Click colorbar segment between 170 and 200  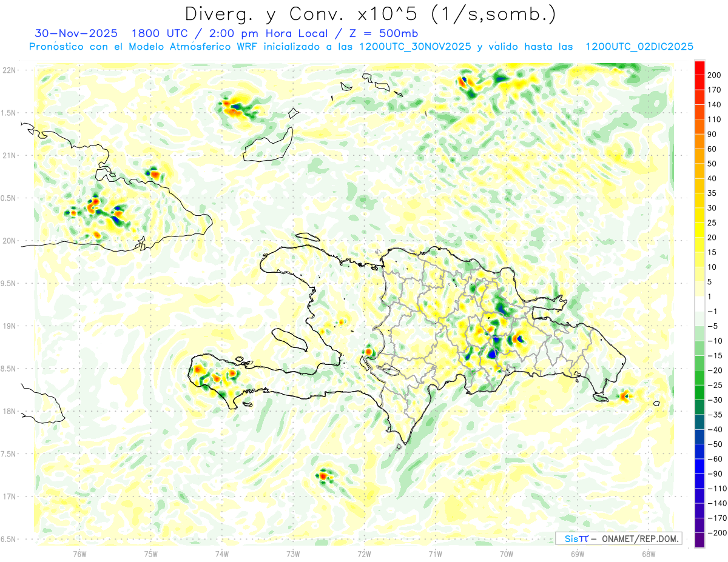point(699,82)
